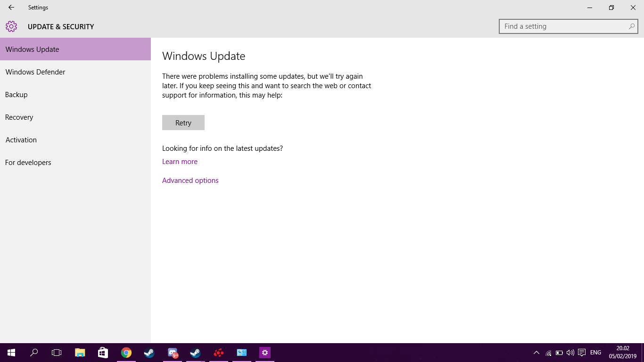
Task: Show hidden system tray icons
Action: coord(537,353)
